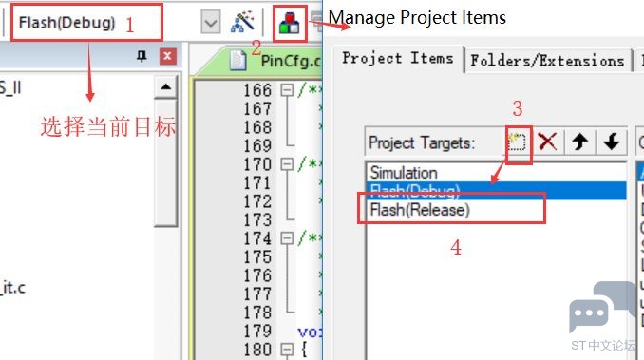Viewport: 644px width, 360px height.
Task: Open the PinCfg.c editor tab
Action: coord(275,61)
